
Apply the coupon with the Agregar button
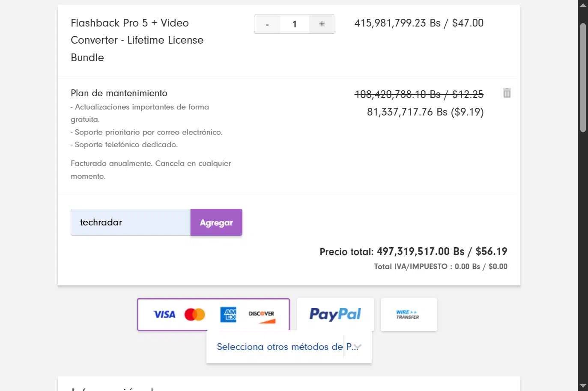(216, 222)
